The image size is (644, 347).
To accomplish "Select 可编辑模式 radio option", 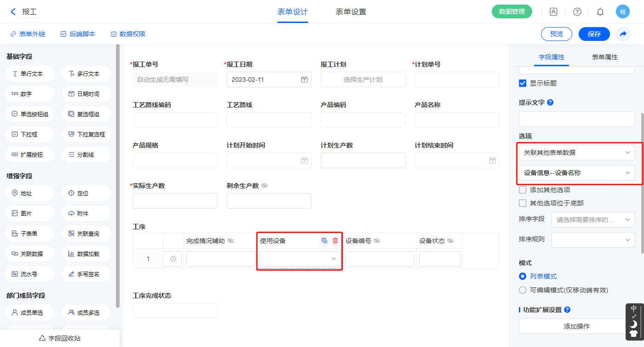I will [x=523, y=290].
